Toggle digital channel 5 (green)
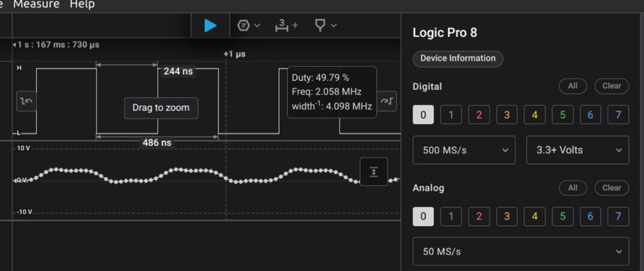644x271 pixels. click(x=562, y=115)
